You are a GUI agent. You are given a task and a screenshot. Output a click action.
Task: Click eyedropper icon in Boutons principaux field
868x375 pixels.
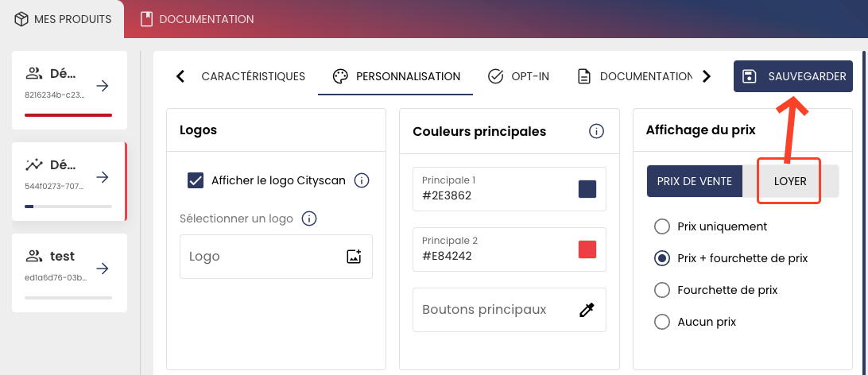(x=587, y=310)
